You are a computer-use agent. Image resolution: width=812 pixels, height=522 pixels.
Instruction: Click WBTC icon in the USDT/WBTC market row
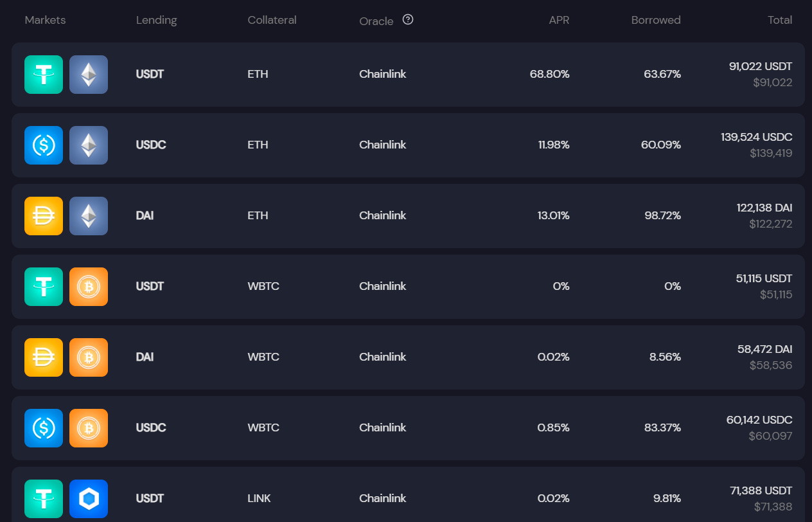click(89, 287)
